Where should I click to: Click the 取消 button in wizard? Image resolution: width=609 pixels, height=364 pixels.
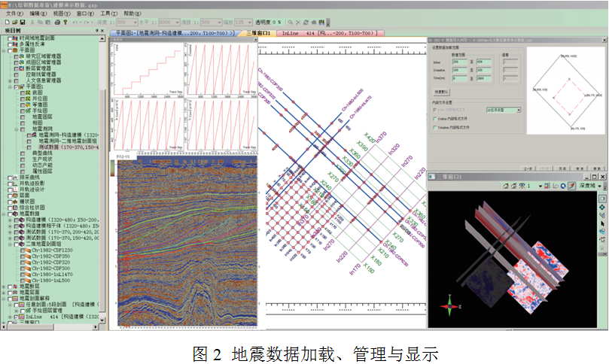click(x=580, y=168)
